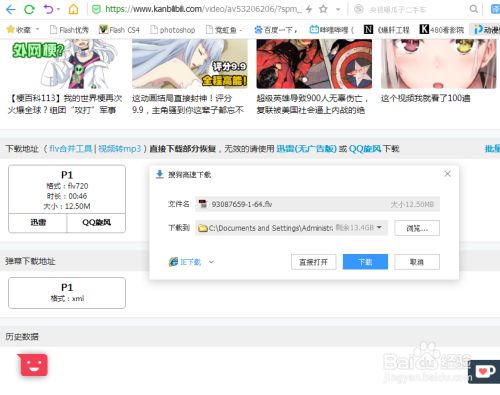500x395 pixels.
Task: Click the 取消 cancel button
Action: point(417,262)
